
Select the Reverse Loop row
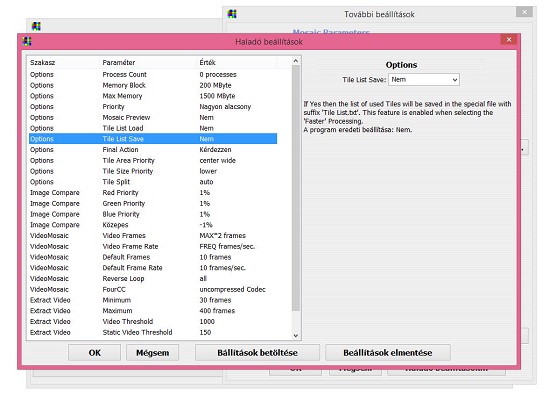tap(153, 278)
